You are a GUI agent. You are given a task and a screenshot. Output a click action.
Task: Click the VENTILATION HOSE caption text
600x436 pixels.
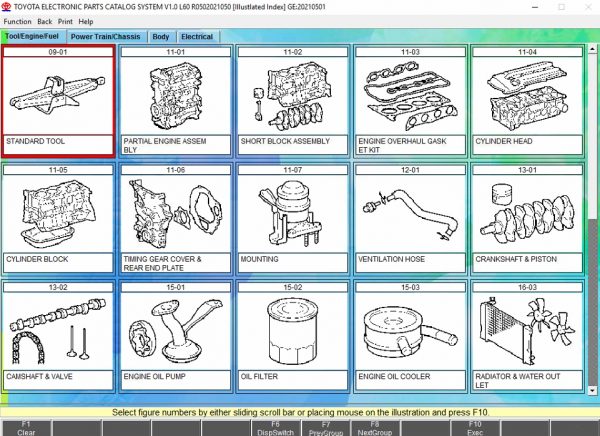(391, 259)
